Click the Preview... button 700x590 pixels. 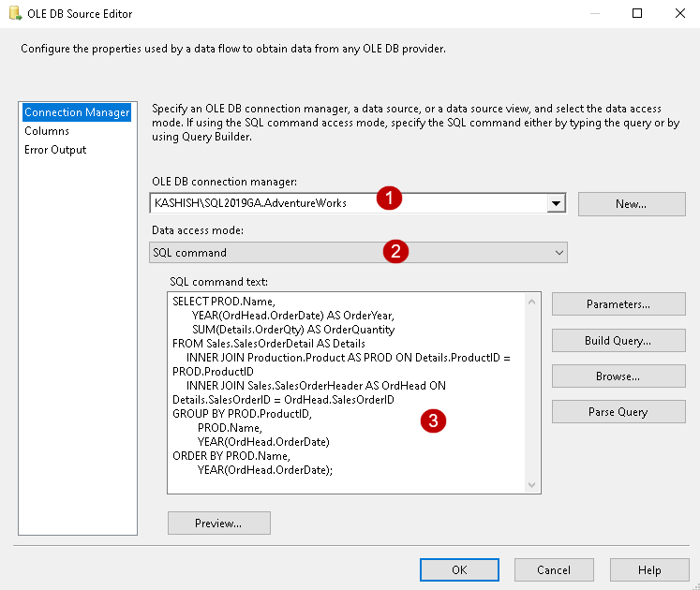[218, 523]
